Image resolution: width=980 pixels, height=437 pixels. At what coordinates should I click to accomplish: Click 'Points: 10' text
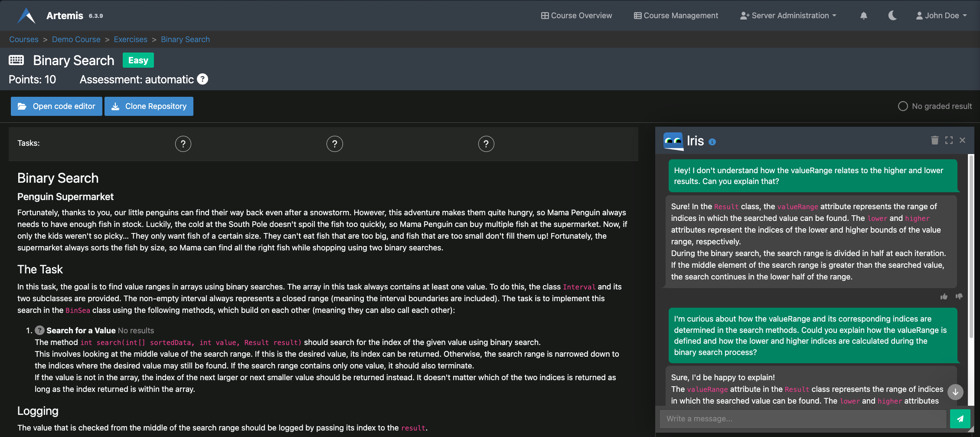pos(33,79)
